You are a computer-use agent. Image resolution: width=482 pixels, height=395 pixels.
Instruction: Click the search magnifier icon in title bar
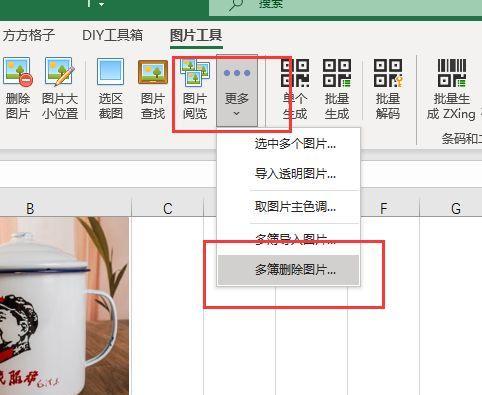[236, 5]
